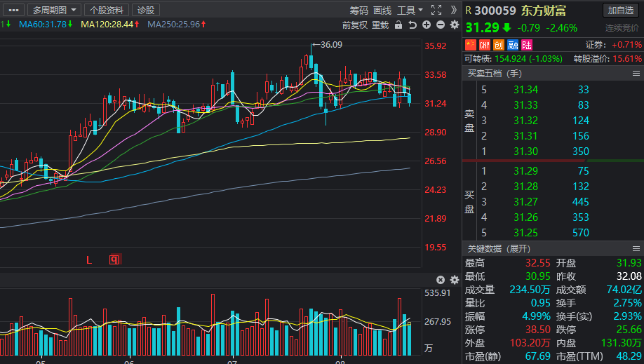Click the zoom out minus icon

pos(441,25)
